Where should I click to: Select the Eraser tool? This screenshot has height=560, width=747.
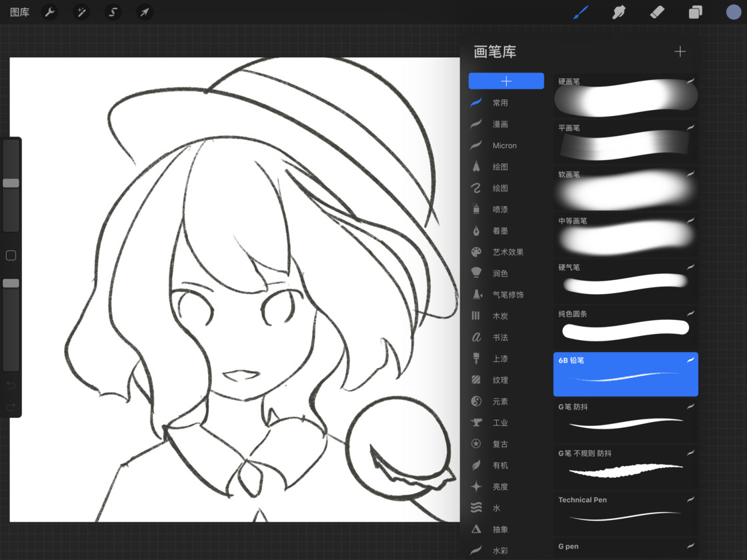[x=657, y=12]
